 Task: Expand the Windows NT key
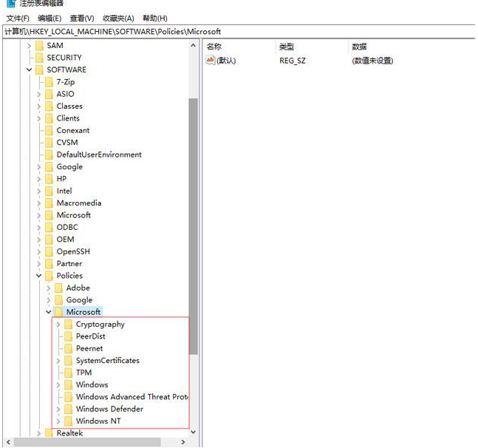point(58,421)
